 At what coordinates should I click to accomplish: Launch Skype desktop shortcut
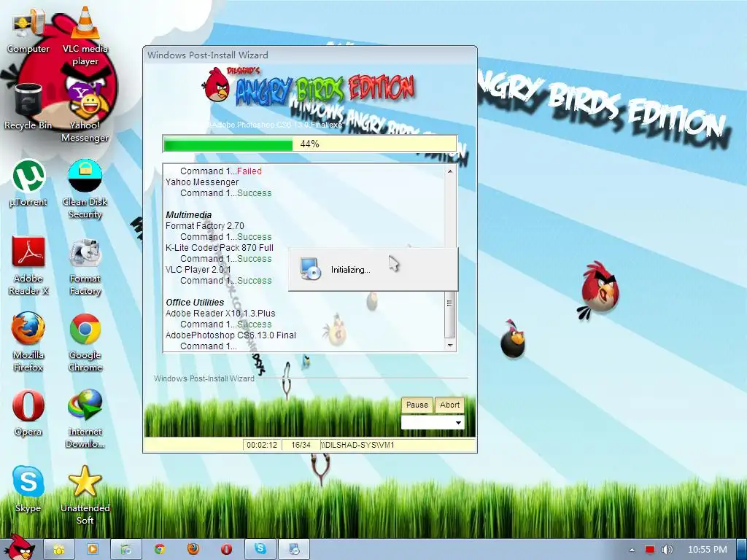click(28, 489)
